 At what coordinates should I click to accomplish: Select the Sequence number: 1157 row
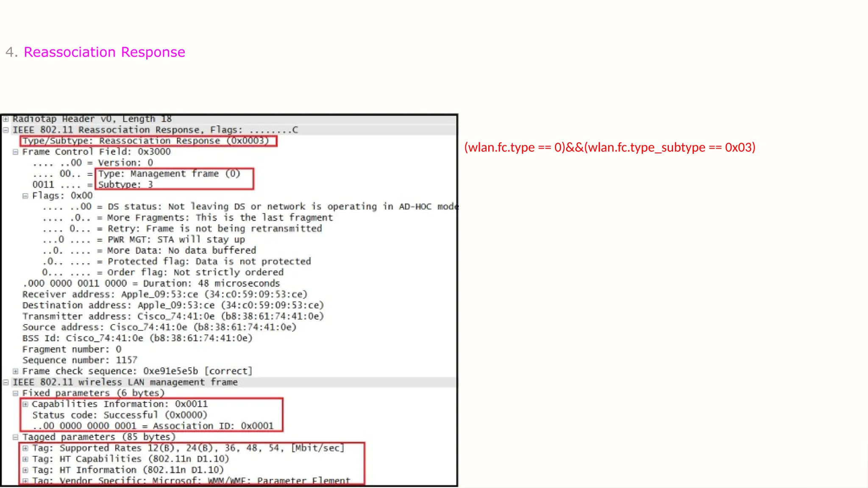coord(80,360)
